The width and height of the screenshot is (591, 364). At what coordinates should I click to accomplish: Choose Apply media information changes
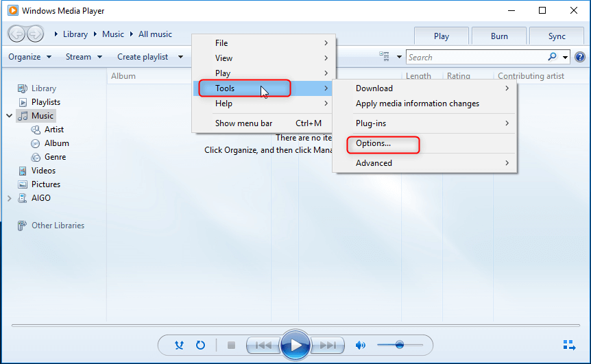424,104
